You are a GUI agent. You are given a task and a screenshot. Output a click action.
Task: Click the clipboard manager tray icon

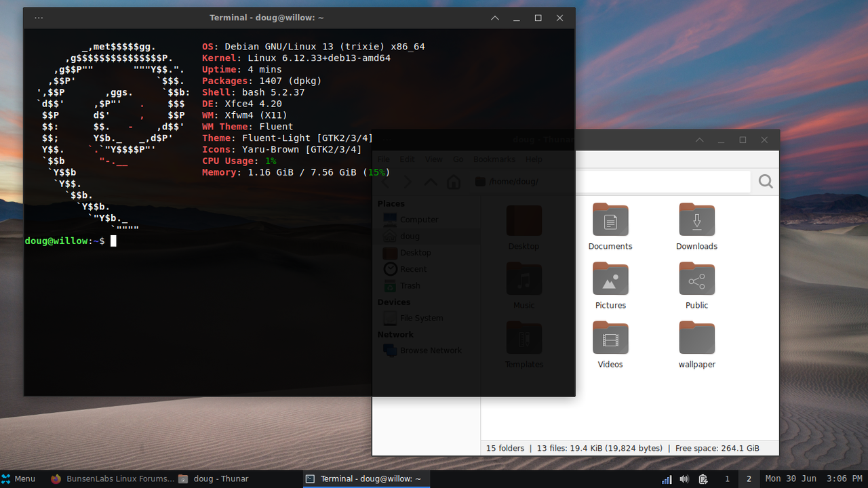point(703,479)
